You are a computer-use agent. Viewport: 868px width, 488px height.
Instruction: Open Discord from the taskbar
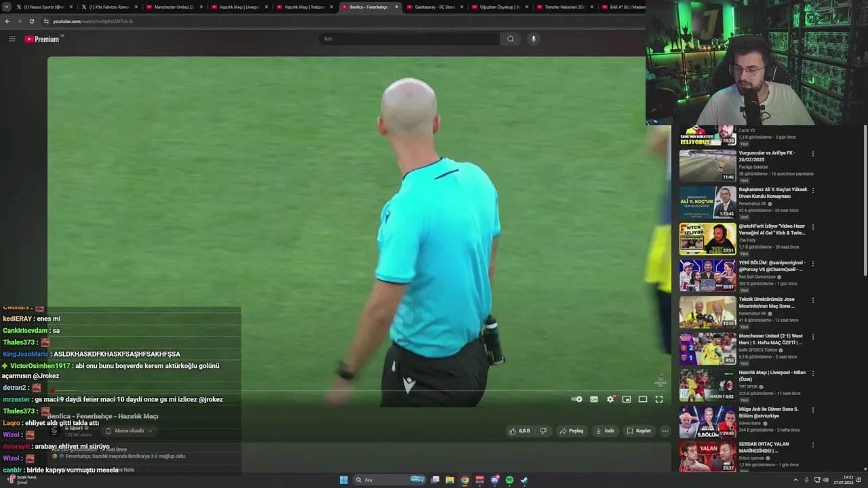(494, 480)
